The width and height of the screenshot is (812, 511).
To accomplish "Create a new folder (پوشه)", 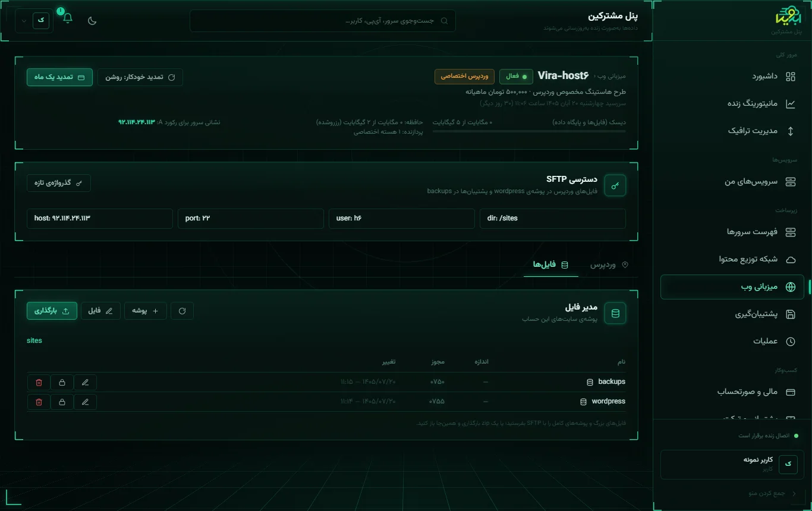I will coord(146,311).
